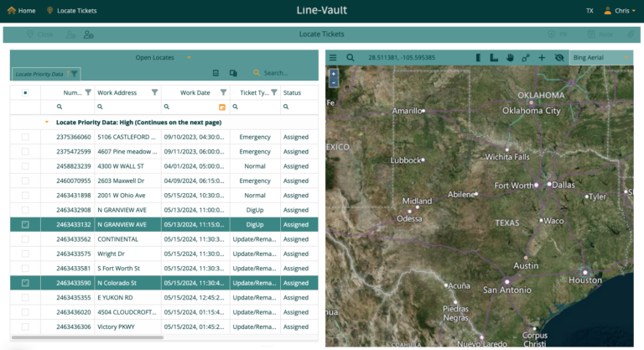The height and width of the screenshot is (350, 644).
Task: Uncheck ticket 2463433590 row checkbox
Action: point(25,283)
